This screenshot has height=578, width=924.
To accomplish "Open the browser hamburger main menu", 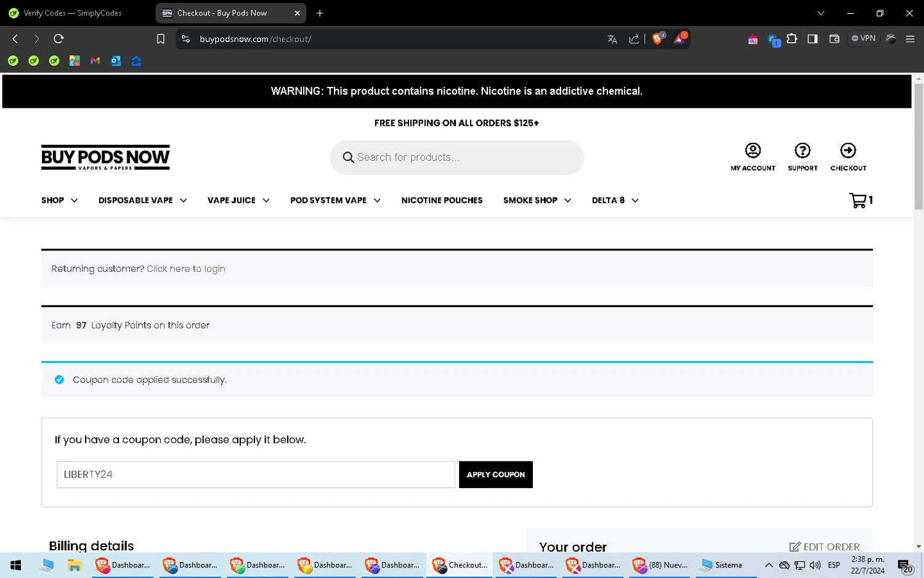I will coord(910,39).
